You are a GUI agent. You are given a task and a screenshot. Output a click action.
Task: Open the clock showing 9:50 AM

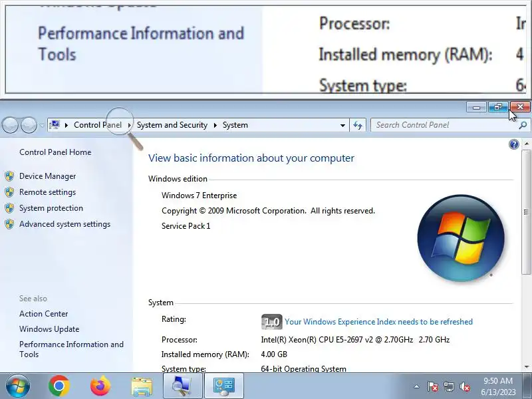tap(498, 386)
